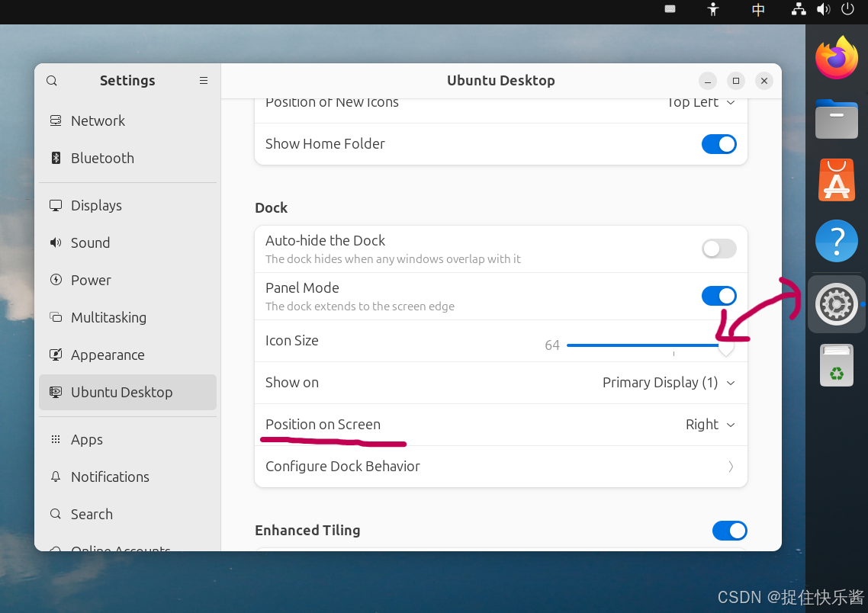The height and width of the screenshot is (613, 868).
Task: Toggle the Show Home Folder switch
Action: 719,144
